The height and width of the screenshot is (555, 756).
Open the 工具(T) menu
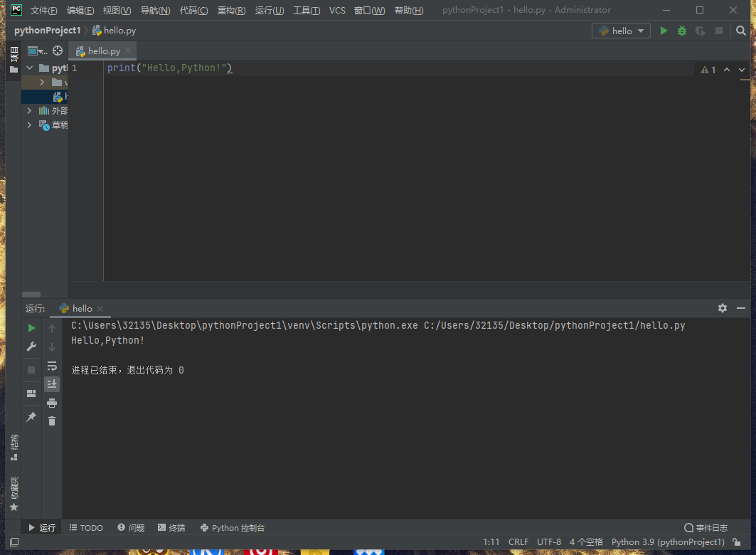click(x=307, y=10)
